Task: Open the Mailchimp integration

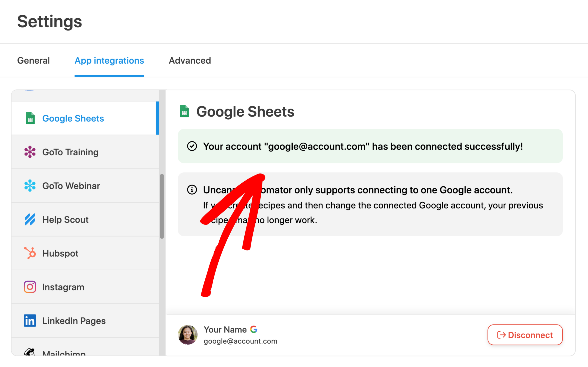Action: coord(85,347)
